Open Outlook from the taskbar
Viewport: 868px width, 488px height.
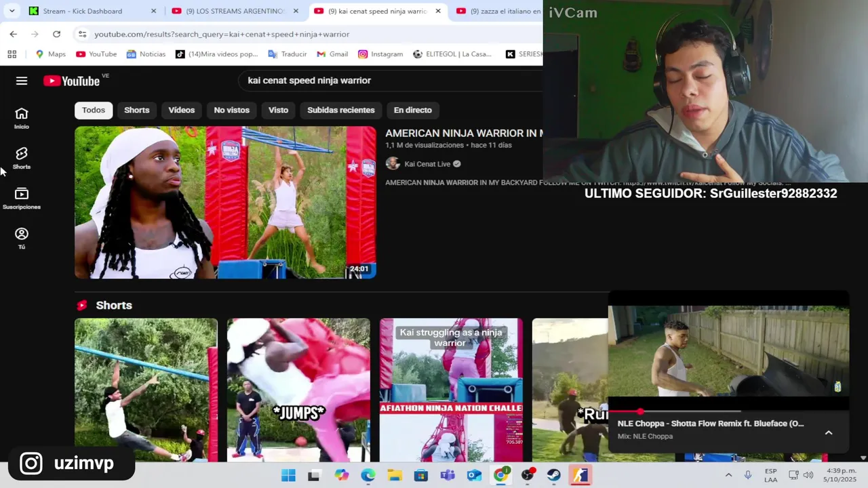tap(474, 475)
